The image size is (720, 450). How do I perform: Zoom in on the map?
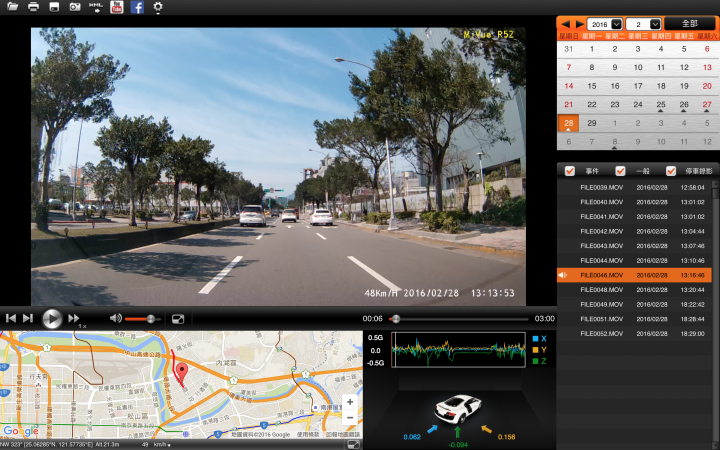pyautogui.click(x=350, y=402)
